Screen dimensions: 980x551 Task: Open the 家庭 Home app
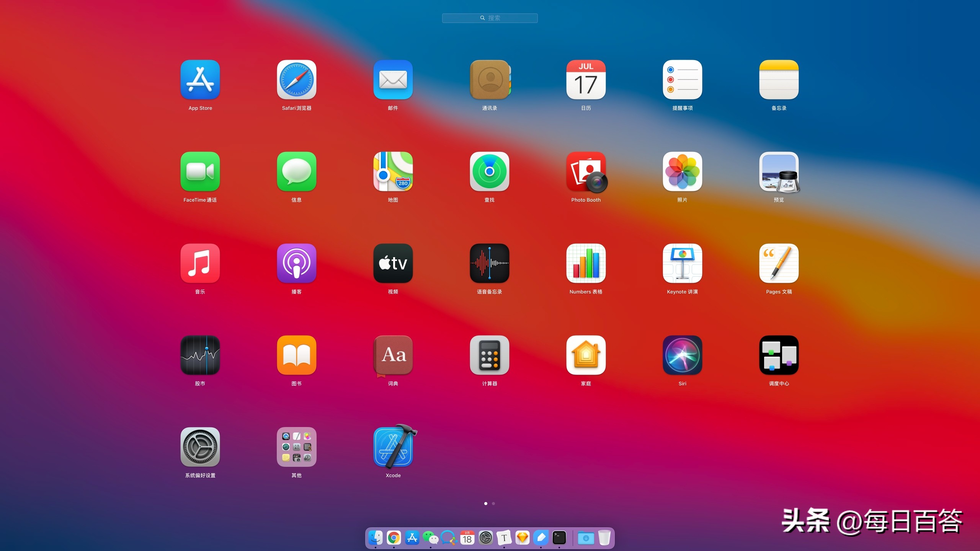click(x=586, y=355)
